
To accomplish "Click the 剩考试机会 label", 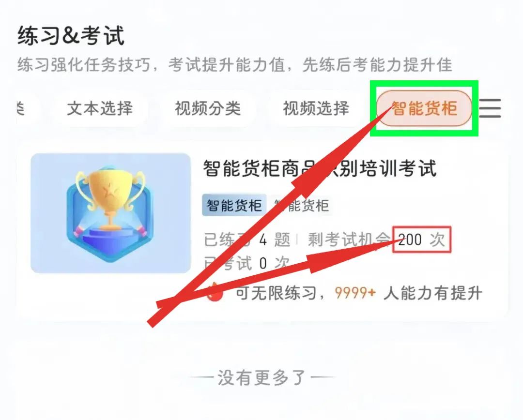I will point(349,240).
